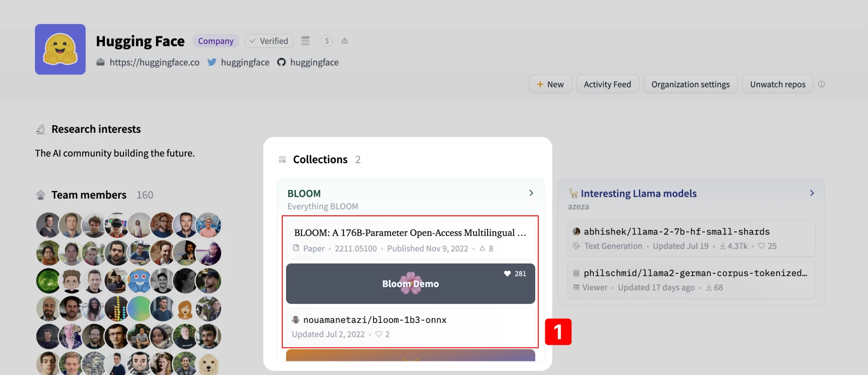Like the nouamanetazi/bloom-1b3-onnx model
This screenshot has height=375, width=868.
pyautogui.click(x=379, y=334)
